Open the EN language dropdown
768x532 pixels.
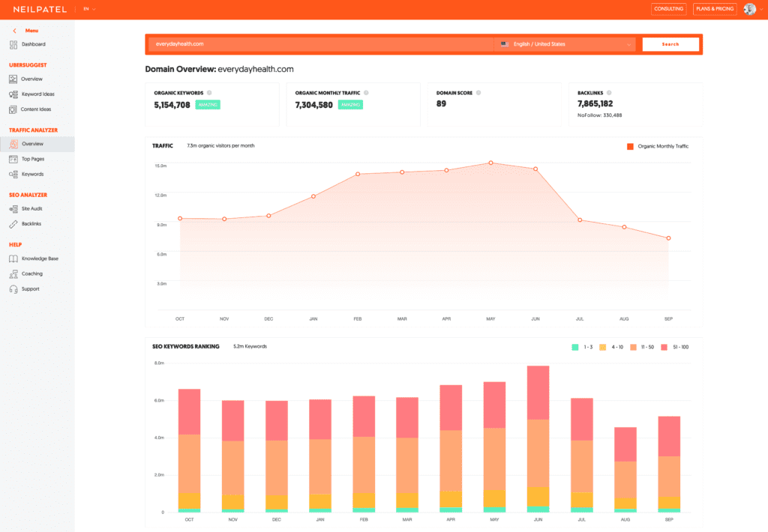pyautogui.click(x=89, y=9)
